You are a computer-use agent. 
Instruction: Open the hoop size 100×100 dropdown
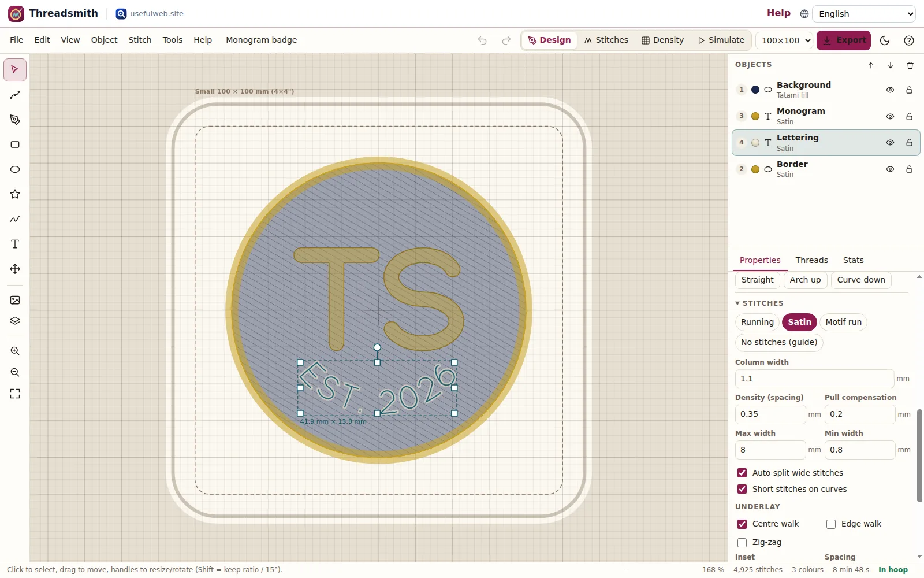pos(784,40)
